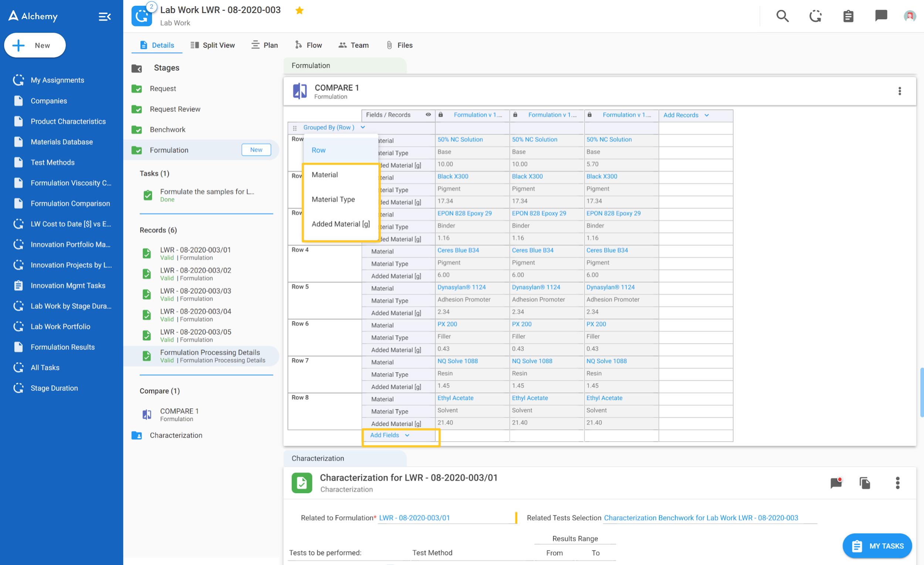The image size is (924, 565).
Task: Open the first column Formulation v 1 header link
Action: click(478, 114)
